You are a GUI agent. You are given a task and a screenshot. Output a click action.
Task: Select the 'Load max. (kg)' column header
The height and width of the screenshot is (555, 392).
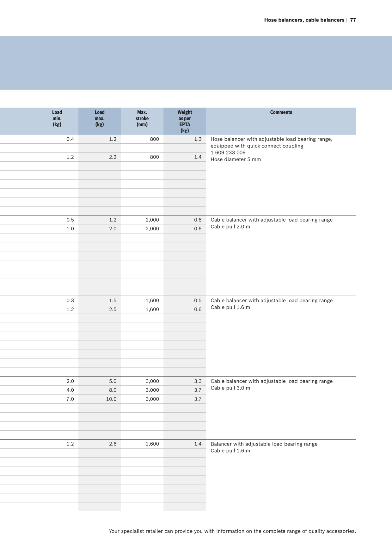click(100, 118)
